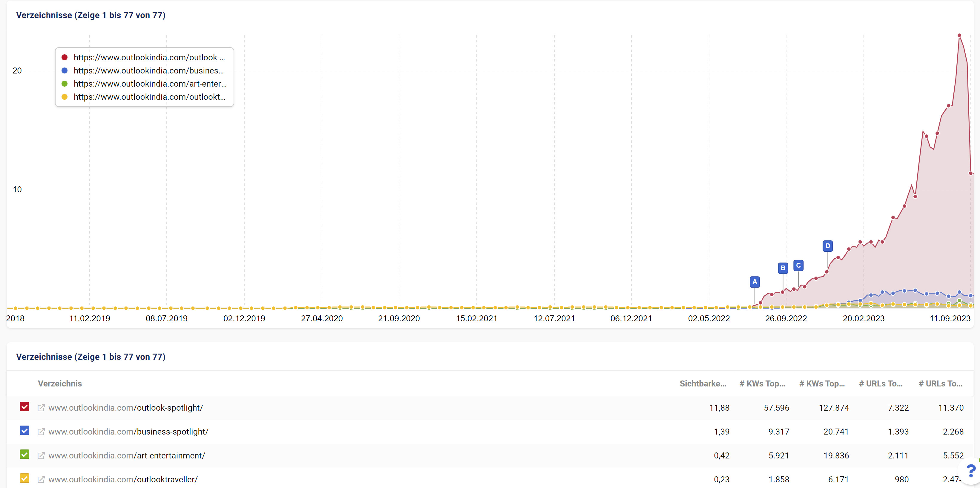Uncheck the blue business-spotlight checkbox
Image resolution: width=980 pixels, height=488 pixels.
(x=24, y=431)
